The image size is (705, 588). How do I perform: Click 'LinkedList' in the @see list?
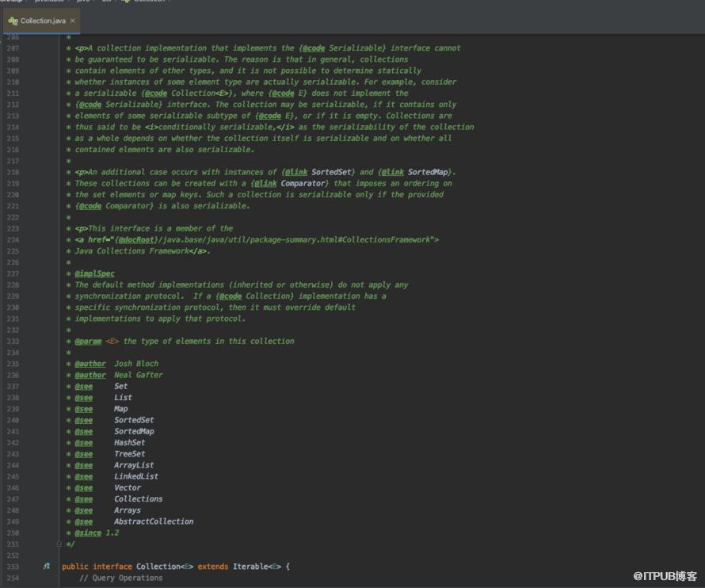(136, 476)
